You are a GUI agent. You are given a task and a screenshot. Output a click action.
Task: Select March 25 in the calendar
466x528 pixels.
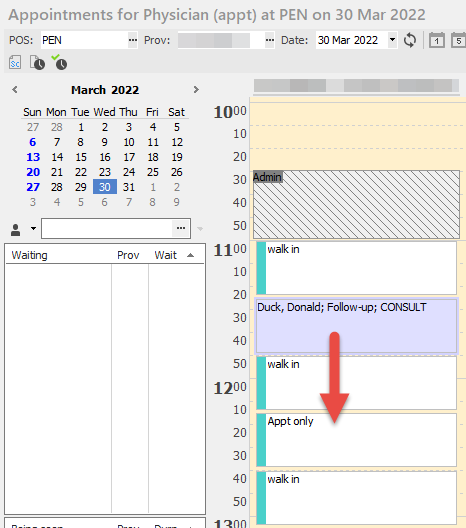(x=153, y=172)
